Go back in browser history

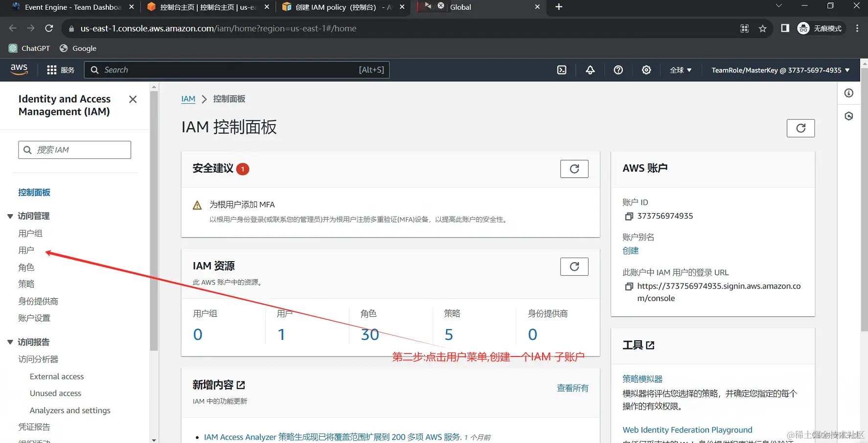13,28
